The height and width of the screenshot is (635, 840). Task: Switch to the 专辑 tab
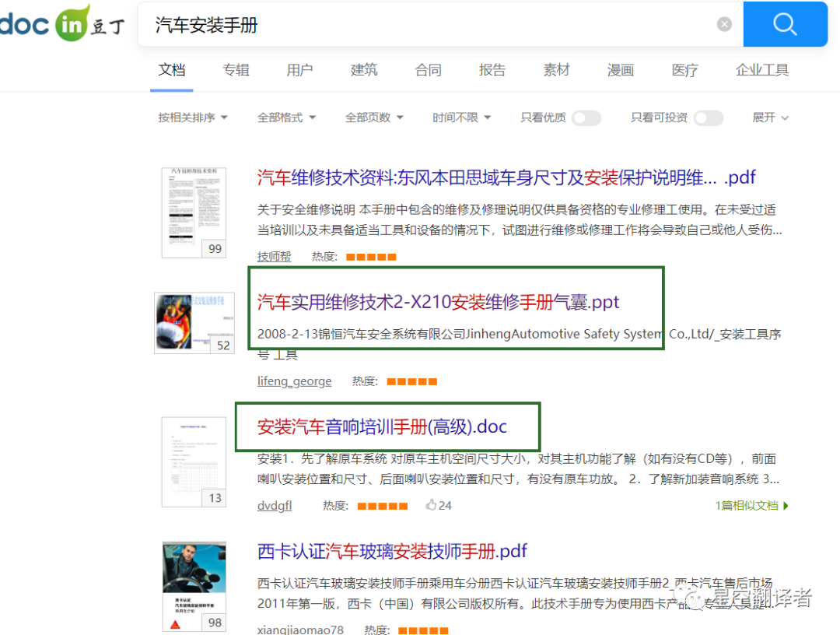[x=235, y=69]
